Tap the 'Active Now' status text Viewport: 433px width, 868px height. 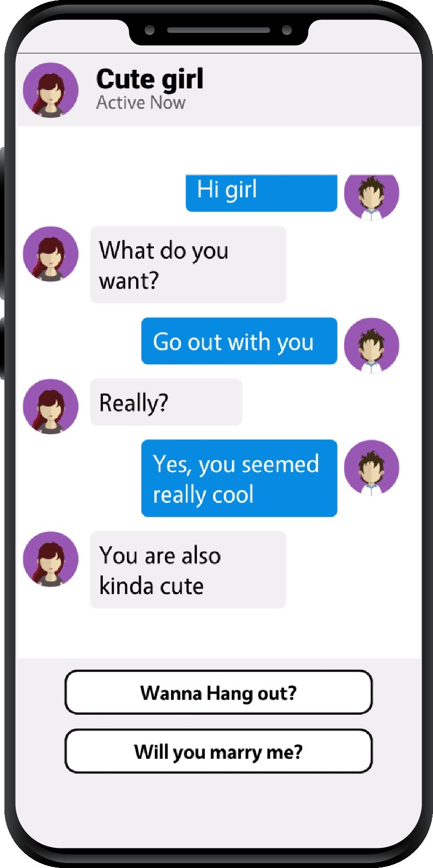point(141,102)
